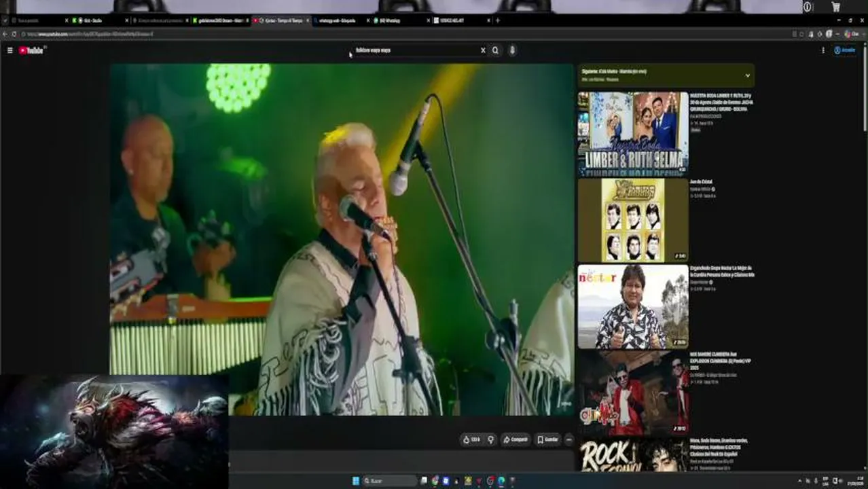Click the taskbar Buscar search box

tap(390, 481)
